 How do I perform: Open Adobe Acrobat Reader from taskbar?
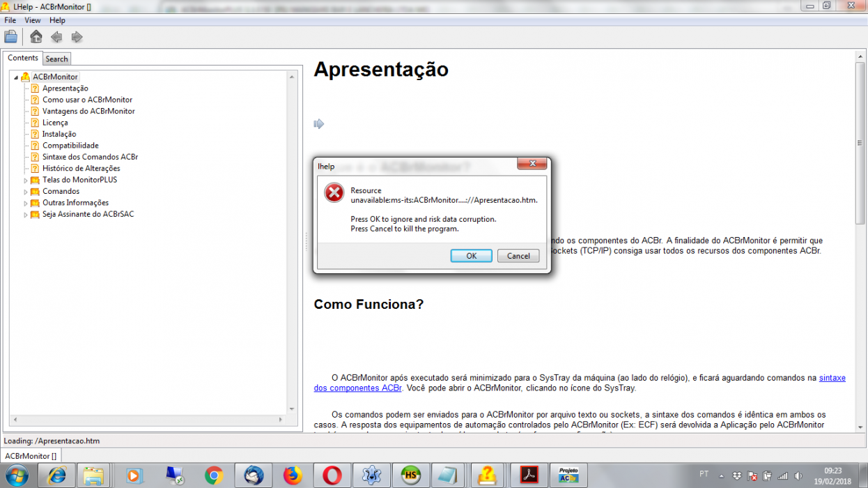click(x=529, y=475)
